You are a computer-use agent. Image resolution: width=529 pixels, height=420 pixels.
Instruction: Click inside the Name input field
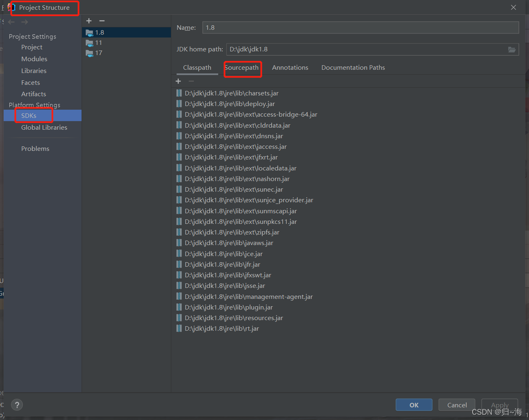tap(359, 27)
